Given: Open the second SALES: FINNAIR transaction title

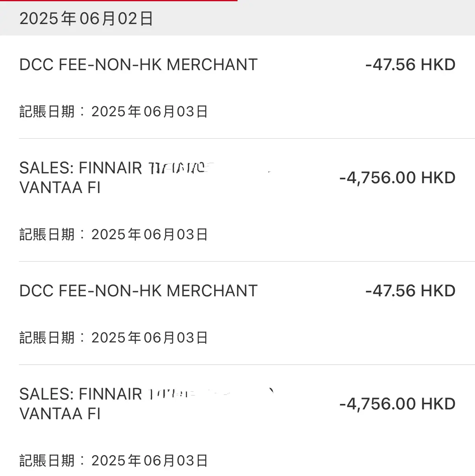Looking at the screenshot, I should pos(81,394).
